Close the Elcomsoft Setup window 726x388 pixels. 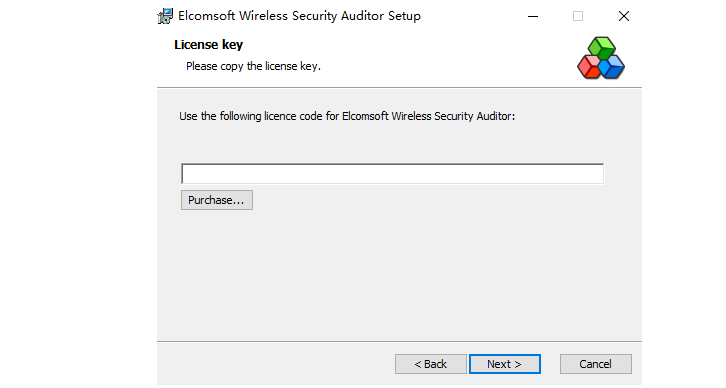[624, 16]
